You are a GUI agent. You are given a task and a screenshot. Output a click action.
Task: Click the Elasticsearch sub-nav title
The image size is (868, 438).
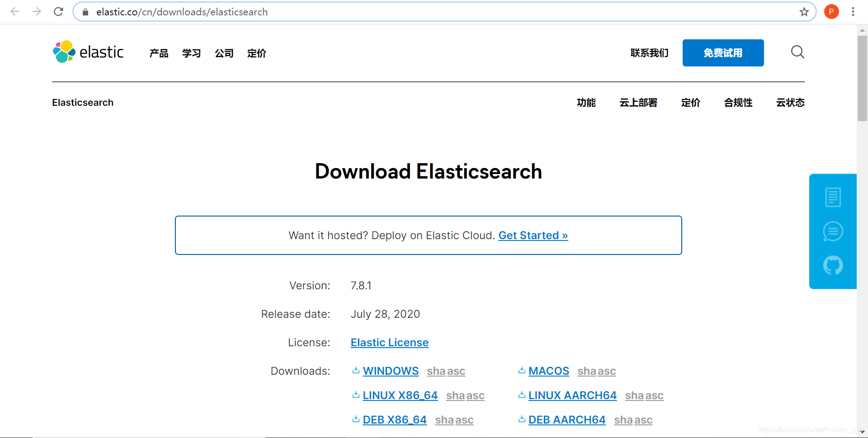click(83, 103)
